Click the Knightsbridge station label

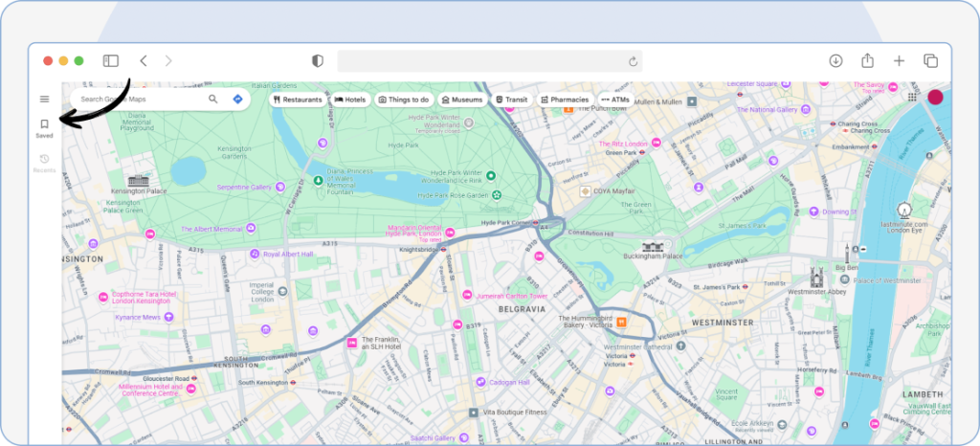point(419,249)
